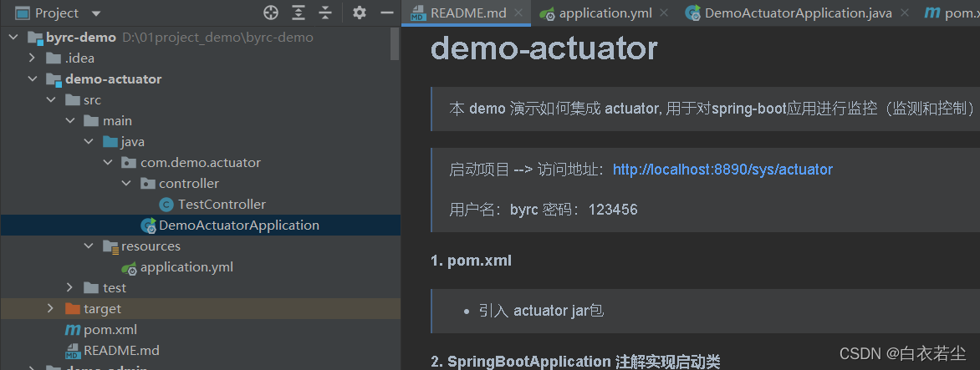980x370 pixels.
Task: Collapse the main folder
Action: tap(69, 121)
